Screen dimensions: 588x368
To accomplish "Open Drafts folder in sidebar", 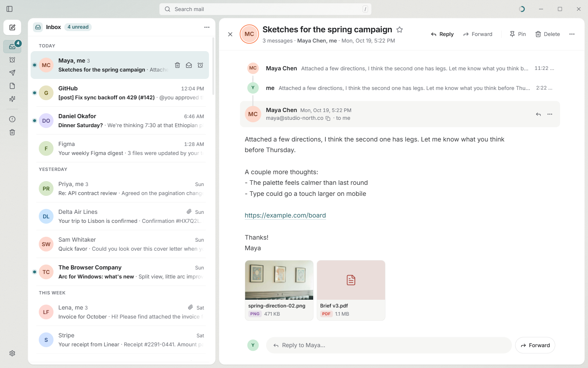I will pos(12,86).
